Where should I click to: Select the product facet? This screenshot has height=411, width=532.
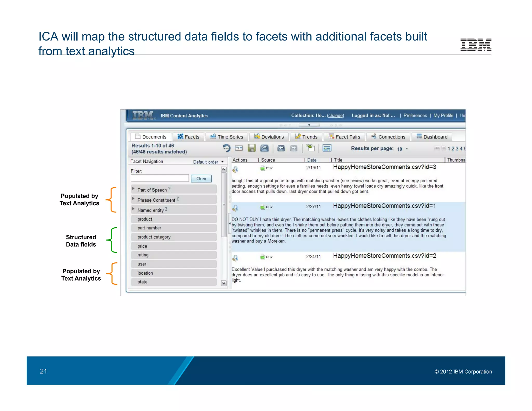click(x=174, y=219)
